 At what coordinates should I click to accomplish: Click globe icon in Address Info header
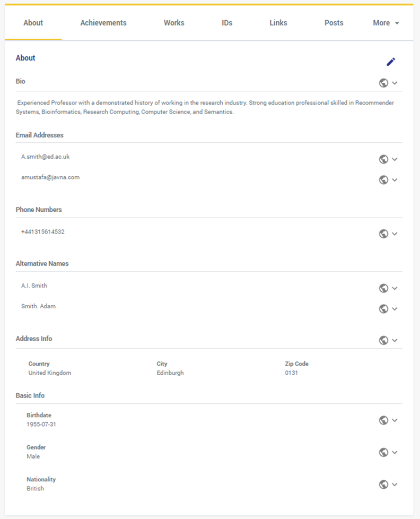(x=384, y=340)
